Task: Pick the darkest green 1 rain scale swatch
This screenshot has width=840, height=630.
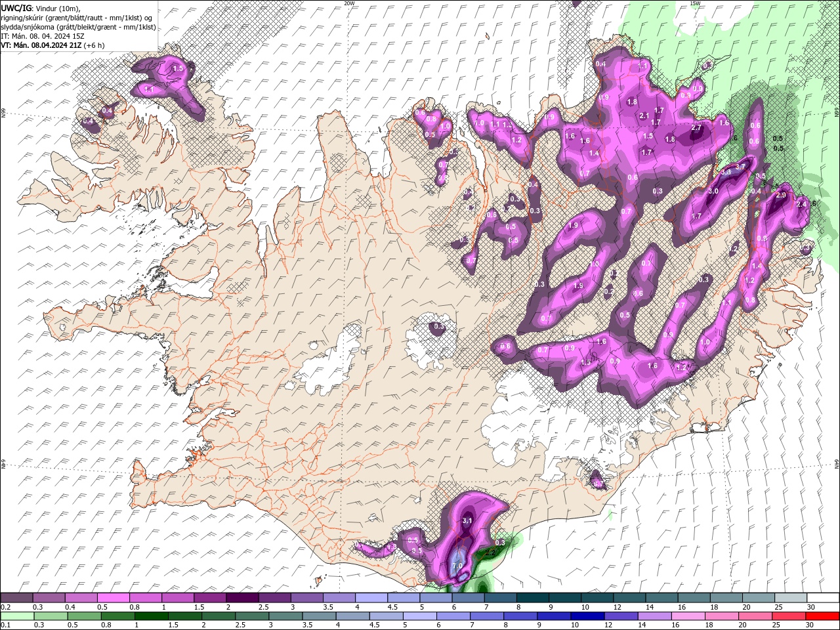Action: click(152, 616)
